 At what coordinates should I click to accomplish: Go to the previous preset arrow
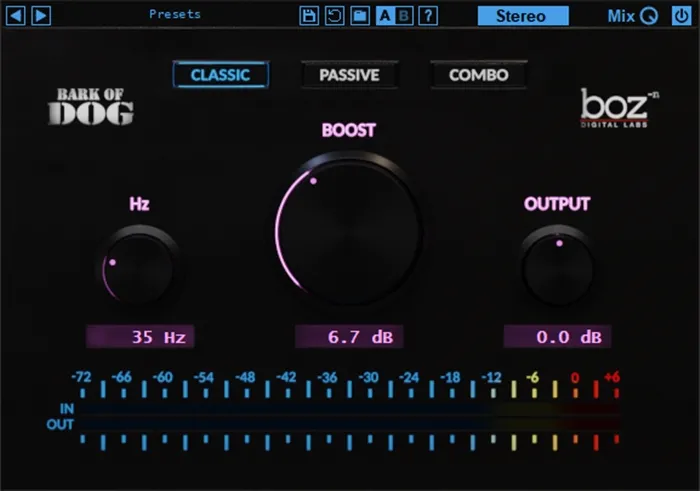(x=17, y=15)
